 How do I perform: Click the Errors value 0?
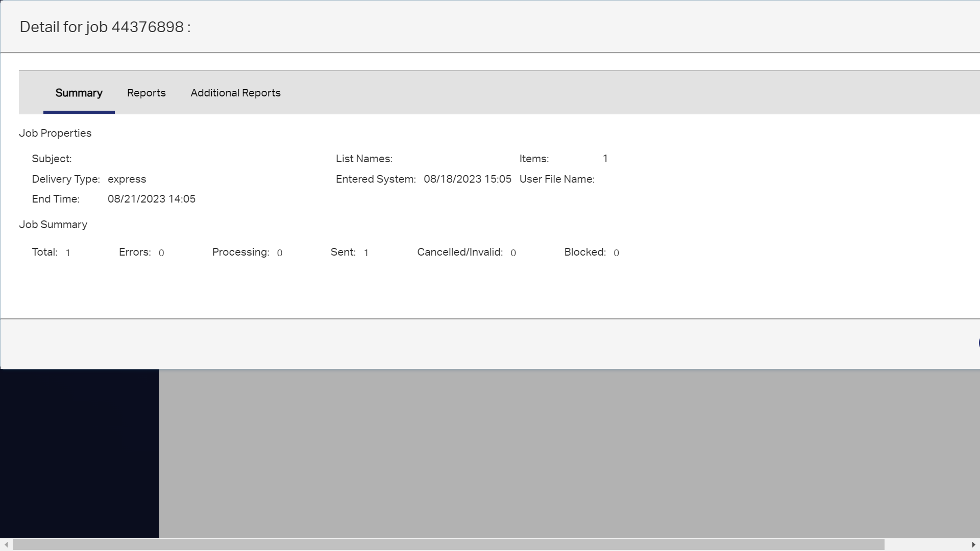(x=161, y=253)
